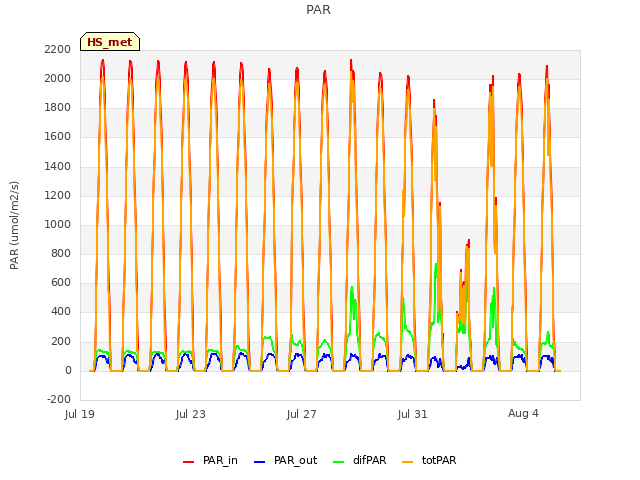
Task: Click the chart title PAR
Action: coord(318,9)
